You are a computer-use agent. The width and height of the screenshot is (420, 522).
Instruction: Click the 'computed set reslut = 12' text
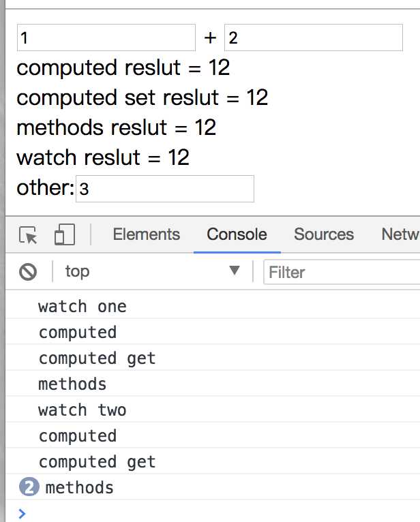coord(142,97)
